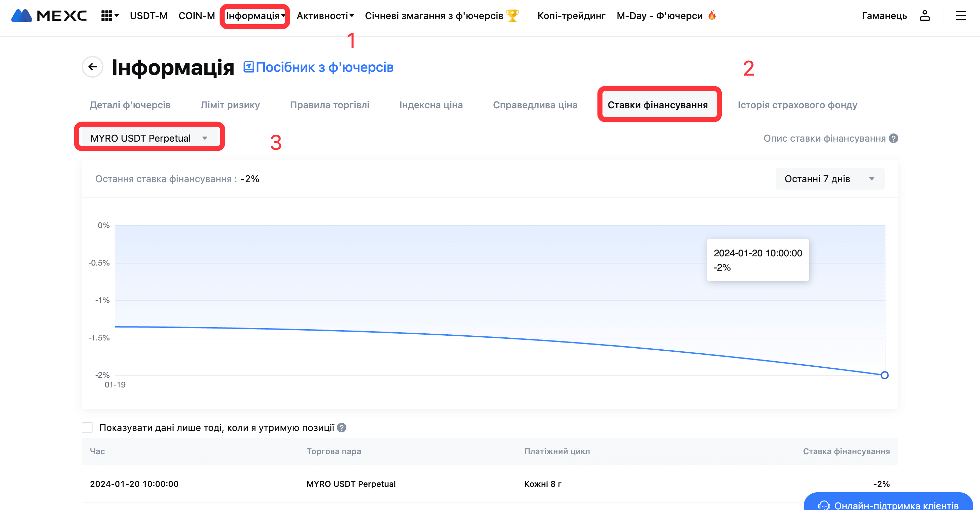Click funding rate description help icon
980x510 pixels.
(894, 138)
